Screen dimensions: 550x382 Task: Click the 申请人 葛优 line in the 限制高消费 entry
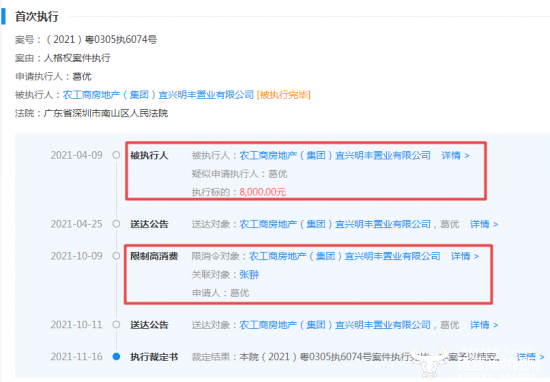[x=220, y=293]
